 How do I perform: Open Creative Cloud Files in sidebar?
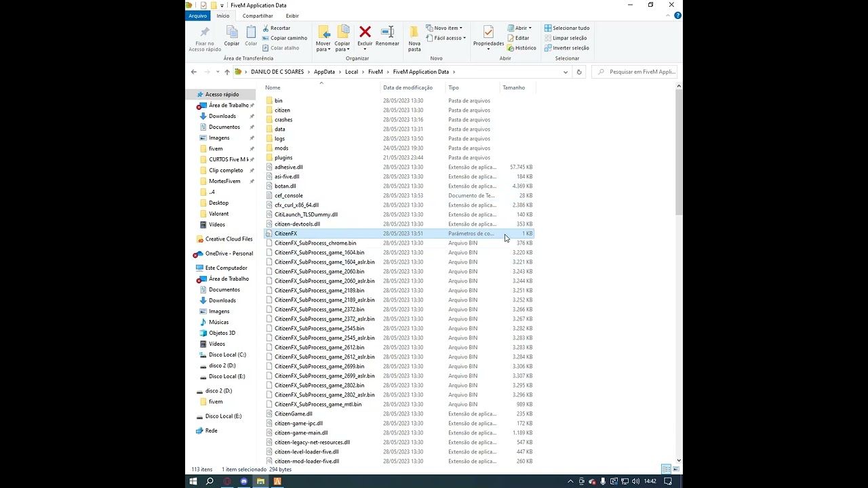tap(229, 239)
